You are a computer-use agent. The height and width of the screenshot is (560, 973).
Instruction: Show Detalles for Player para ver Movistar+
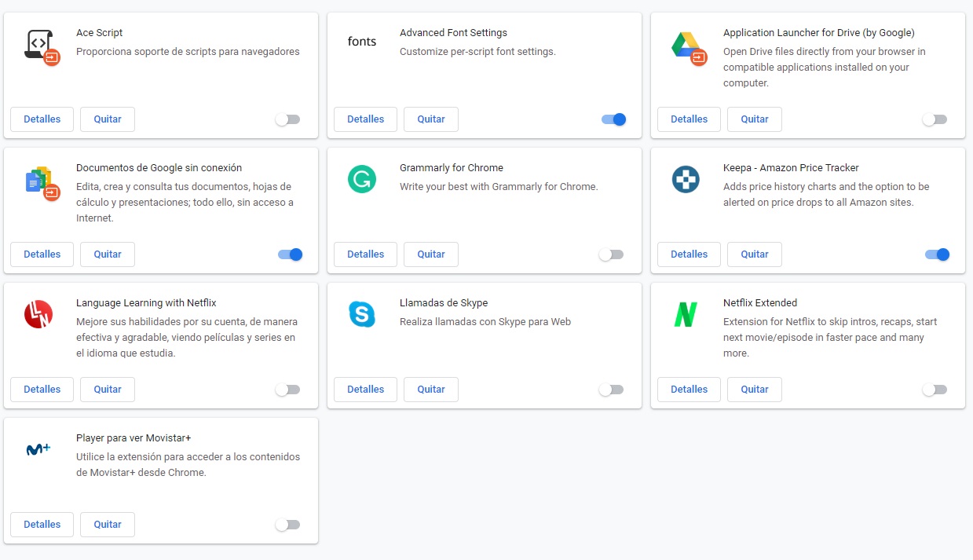pos(42,525)
